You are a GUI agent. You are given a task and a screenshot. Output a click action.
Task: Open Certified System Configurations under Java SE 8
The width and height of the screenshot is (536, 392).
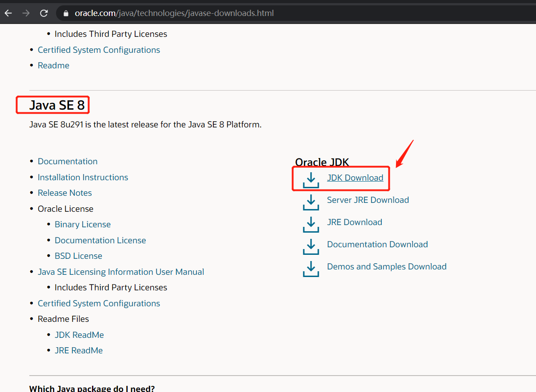[x=99, y=303]
